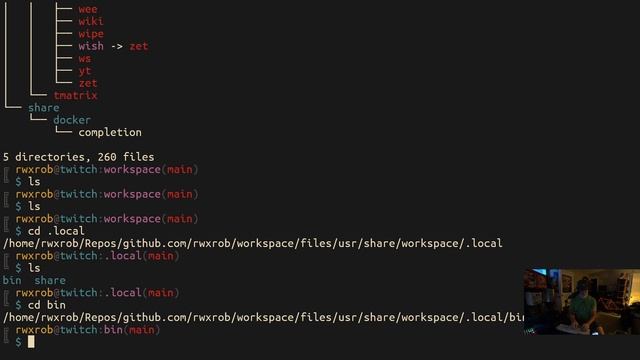This screenshot has height=360, width=640.
Task: Select the 'wiki' file in tree
Action: point(91,21)
